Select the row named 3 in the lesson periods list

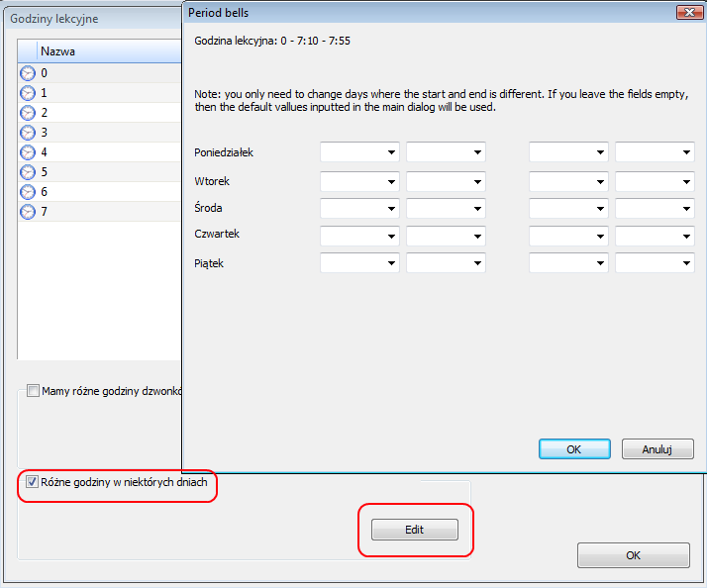click(100, 133)
